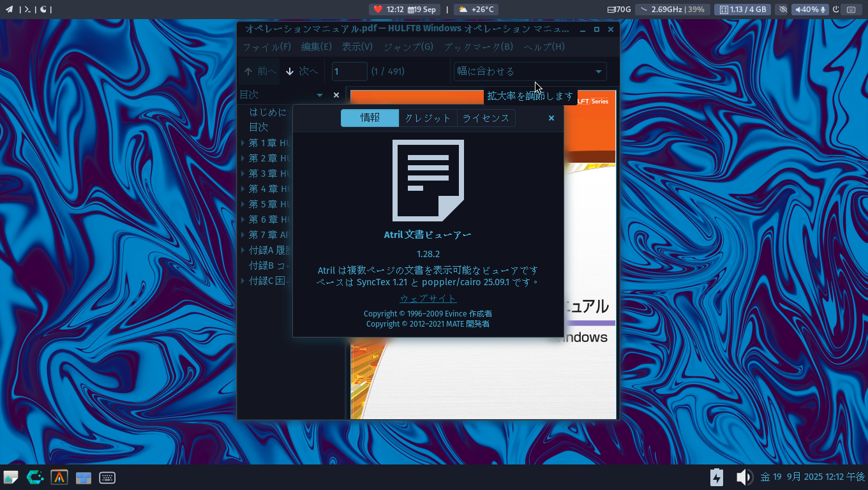This screenshot has height=490, width=868.
Task: Click the (1 / 491) page count label
Action: pyautogui.click(x=388, y=71)
